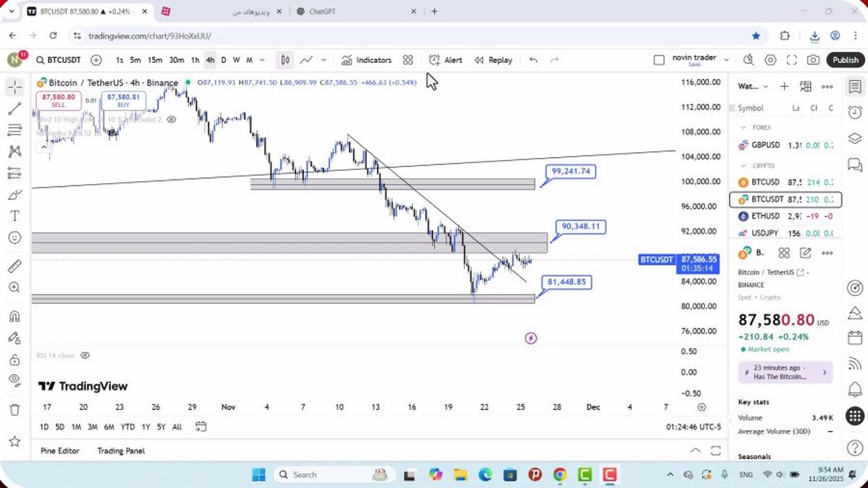
Task: Open the Alerts clock panel icon
Action: click(x=855, y=112)
